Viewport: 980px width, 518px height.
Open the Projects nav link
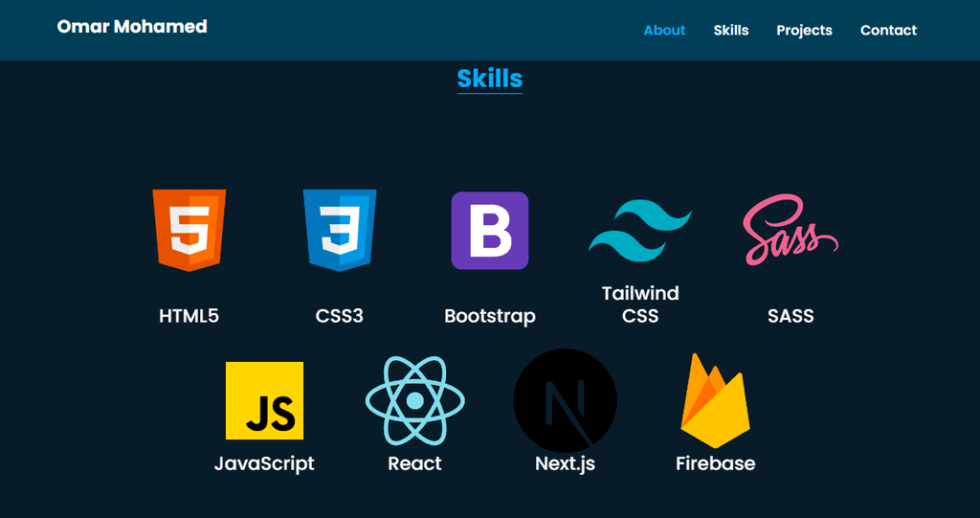pyautogui.click(x=804, y=30)
